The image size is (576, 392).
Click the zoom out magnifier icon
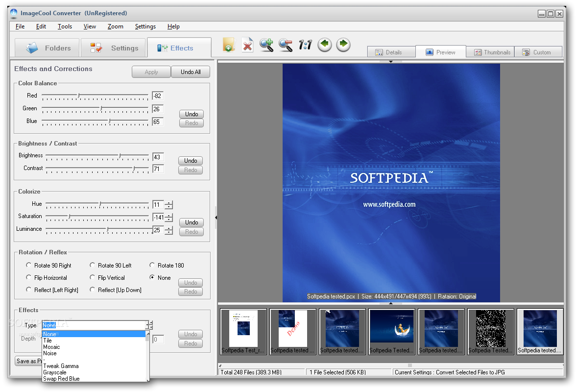[286, 45]
